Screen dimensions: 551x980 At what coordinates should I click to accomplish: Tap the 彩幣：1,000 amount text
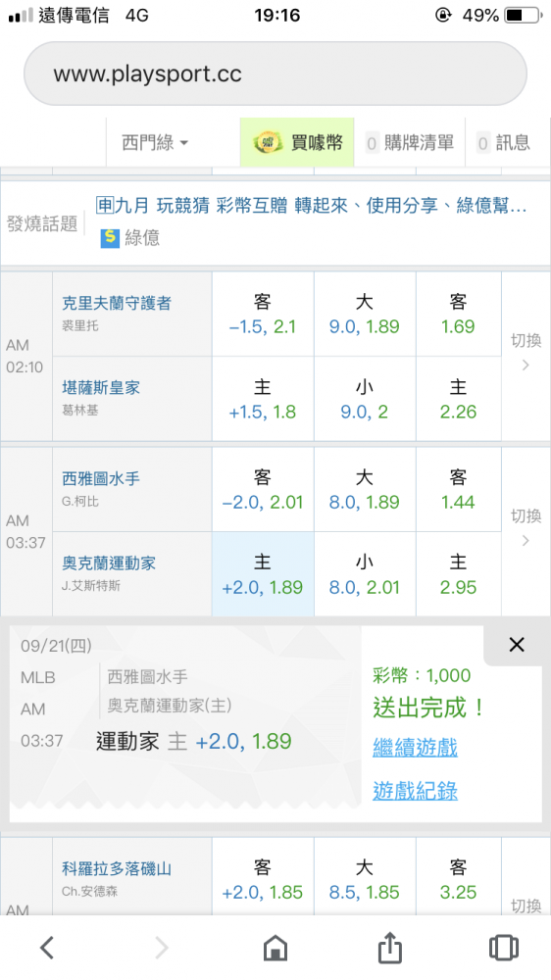[x=422, y=675]
